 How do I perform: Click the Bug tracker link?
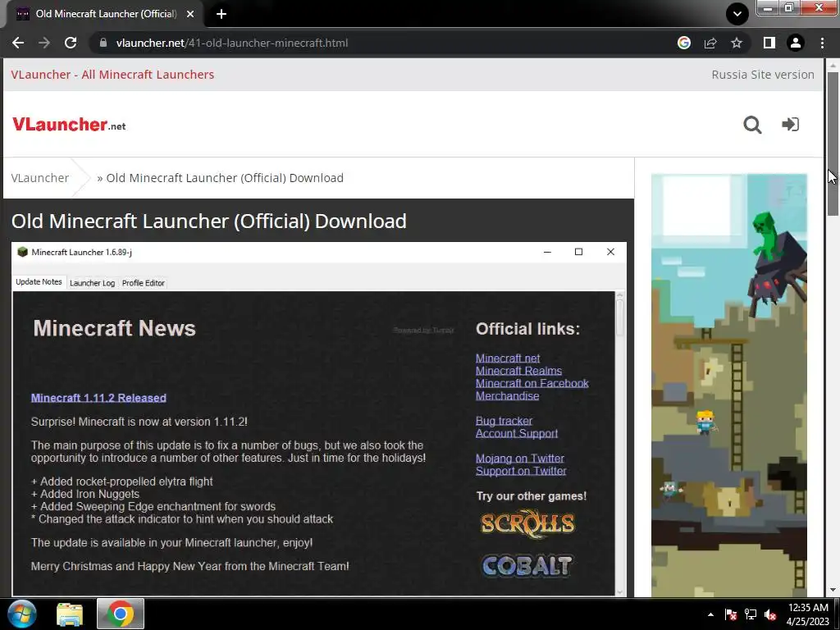tap(504, 421)
